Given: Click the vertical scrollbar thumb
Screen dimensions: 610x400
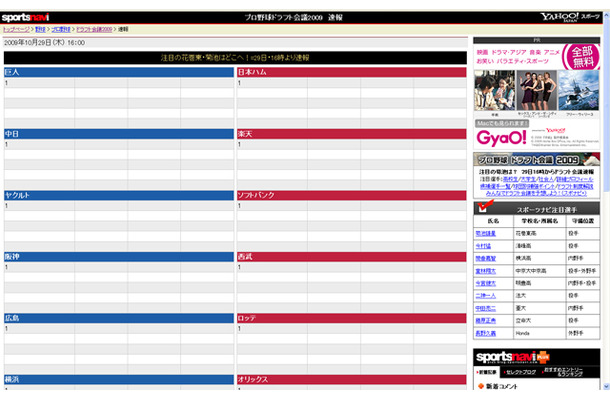Looking at the screenshot, I should click(606, 104).
